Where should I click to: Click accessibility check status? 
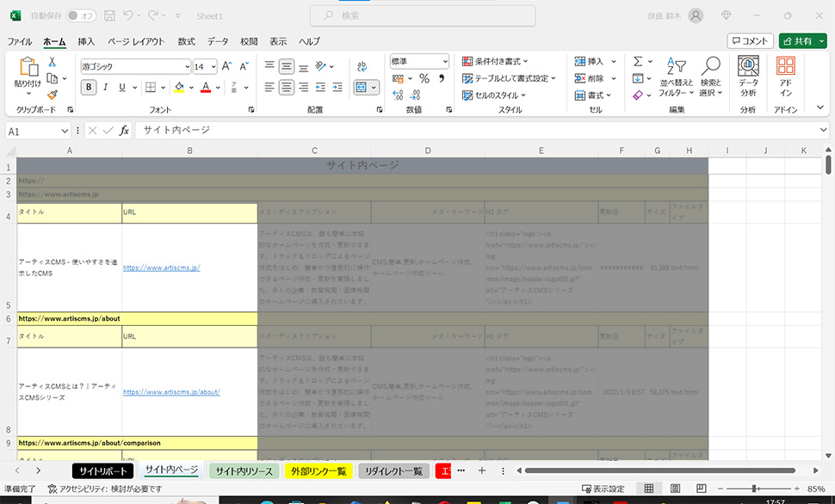pyautogui.click(x=105, y=489)
